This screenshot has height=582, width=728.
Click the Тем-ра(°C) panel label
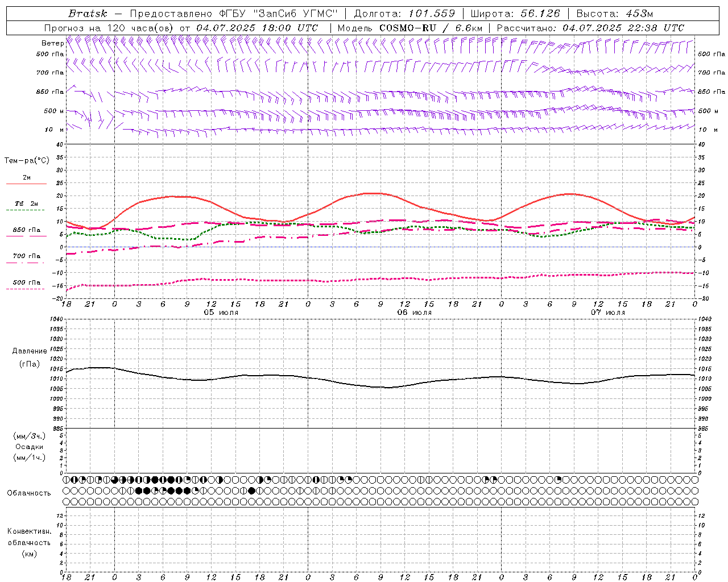point(27,161)
